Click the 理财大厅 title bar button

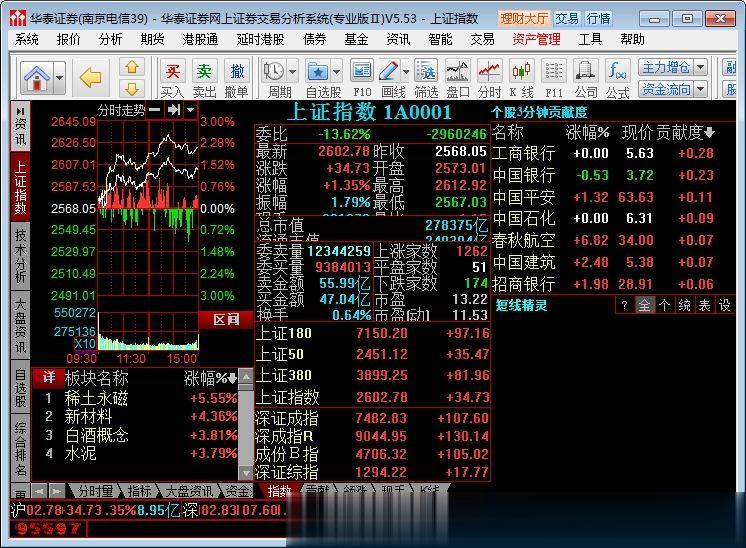(523, 19)
